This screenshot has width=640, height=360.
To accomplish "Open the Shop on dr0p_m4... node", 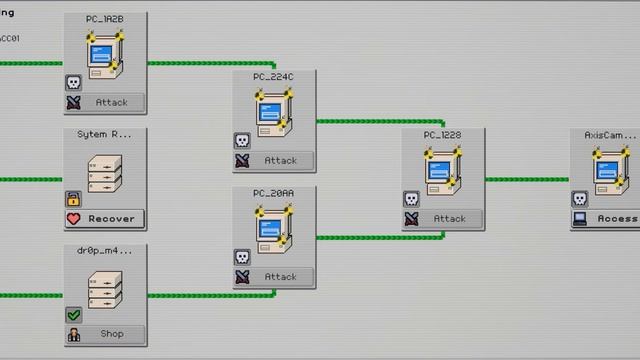I will pyautogui.click(x=105, y=334).
